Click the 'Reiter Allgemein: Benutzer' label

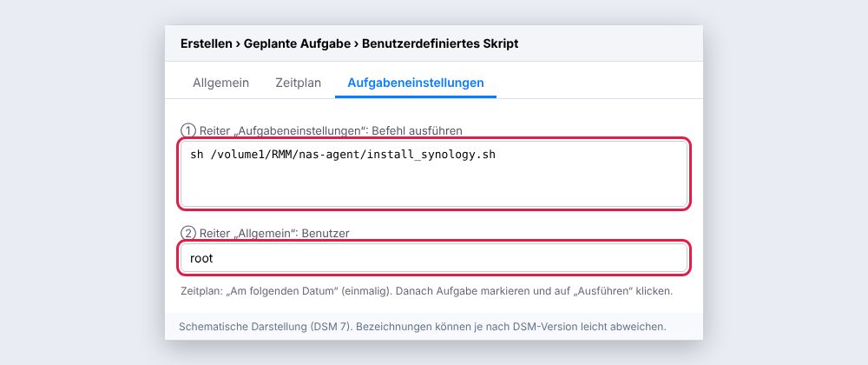click(x=265, y=233)
